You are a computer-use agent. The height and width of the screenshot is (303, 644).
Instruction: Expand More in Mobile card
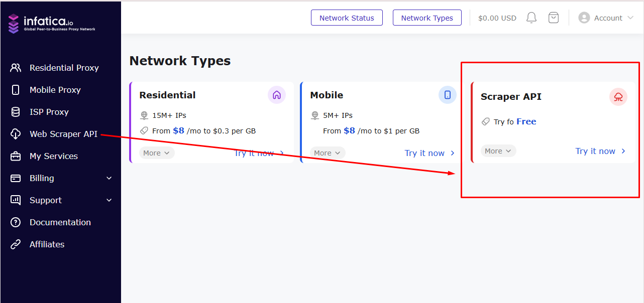[328, 153]
